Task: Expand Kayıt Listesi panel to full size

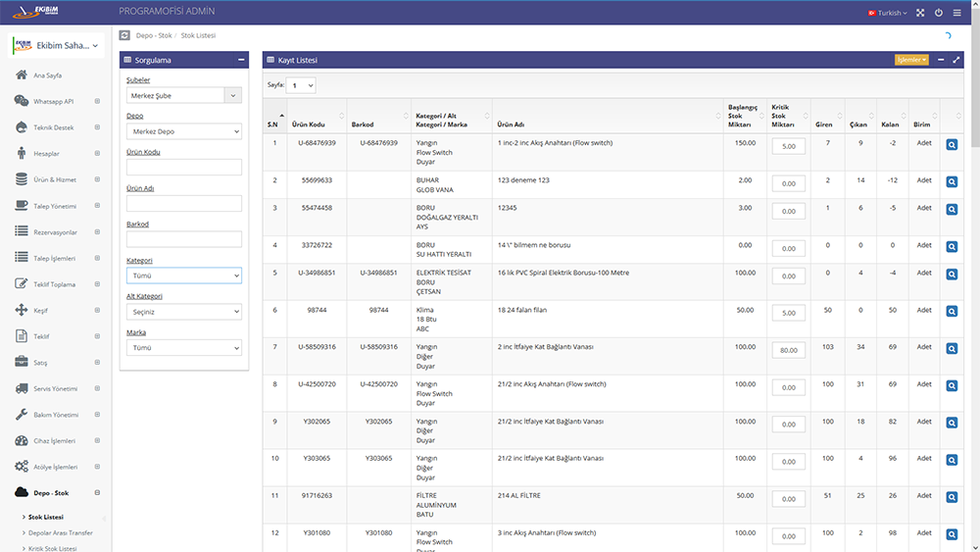Action: [956, 60]
